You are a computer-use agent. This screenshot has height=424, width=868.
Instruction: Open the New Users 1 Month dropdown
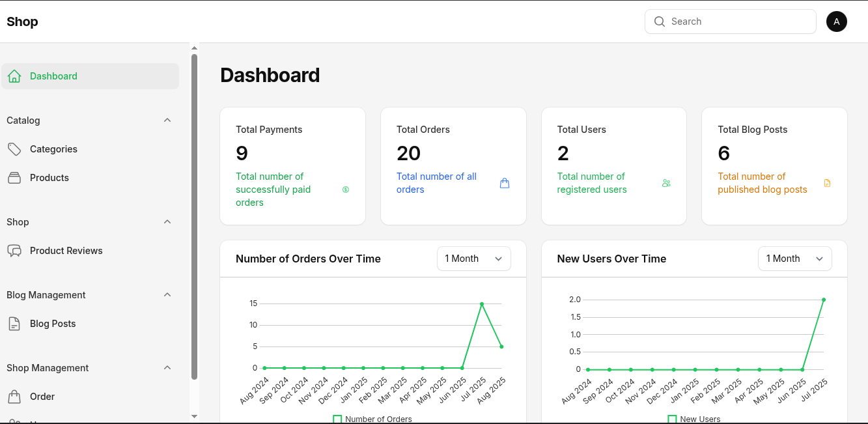[794, 259]
